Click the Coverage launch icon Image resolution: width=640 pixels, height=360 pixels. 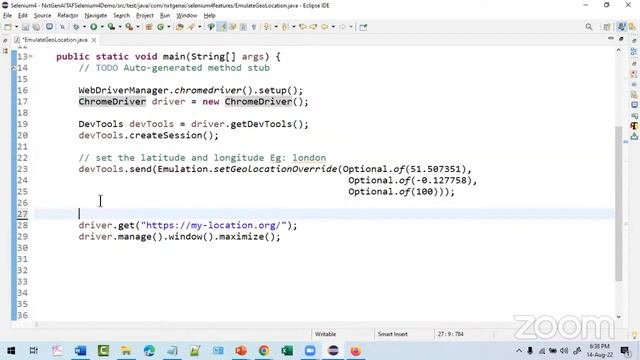(x=111, y=27)
